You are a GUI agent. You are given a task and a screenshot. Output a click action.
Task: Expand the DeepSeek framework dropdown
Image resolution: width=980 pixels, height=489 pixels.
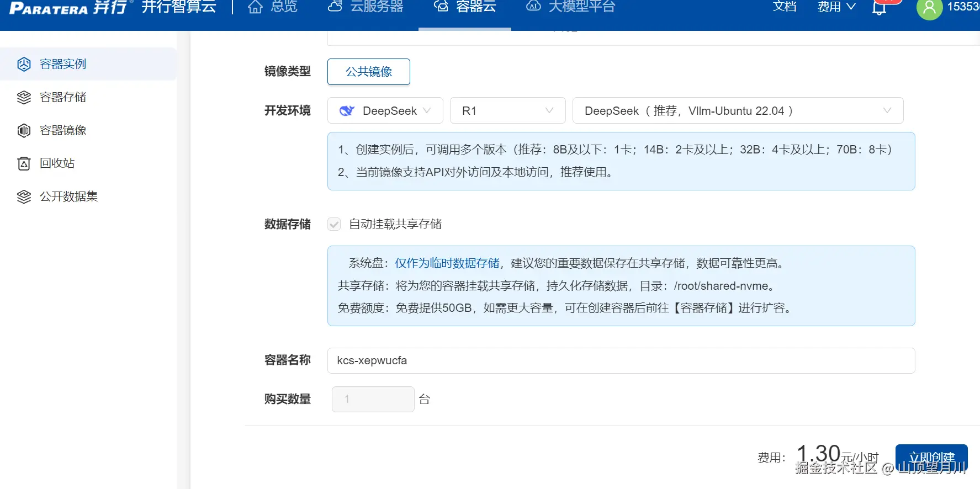(385, 110)
